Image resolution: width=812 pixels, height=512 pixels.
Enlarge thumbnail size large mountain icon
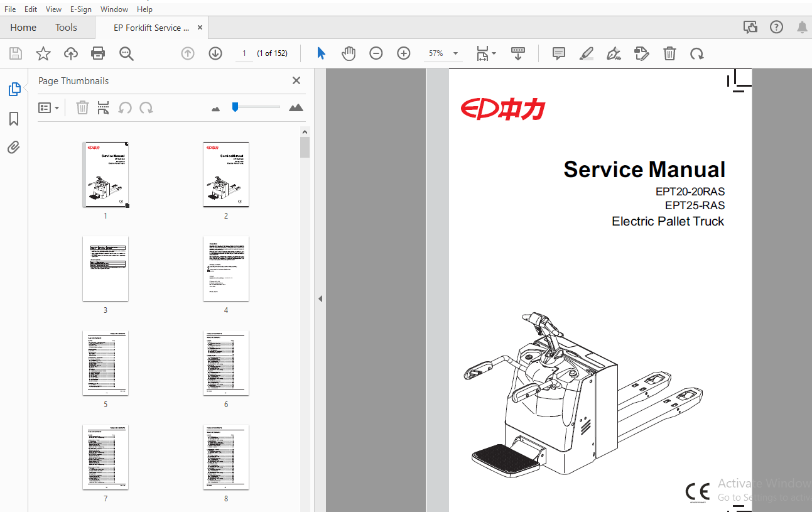(x=296, y=108)
